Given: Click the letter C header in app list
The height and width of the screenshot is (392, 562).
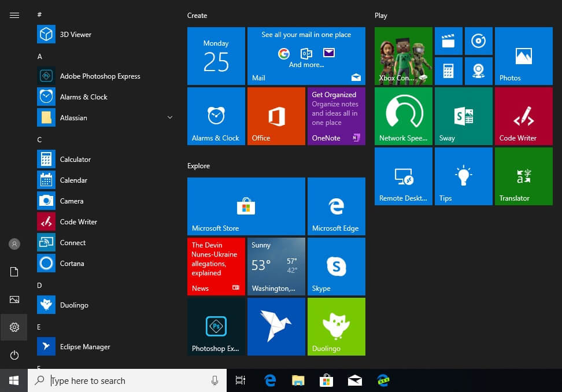Looking at the screenshot, I should [x=39, y=140].
